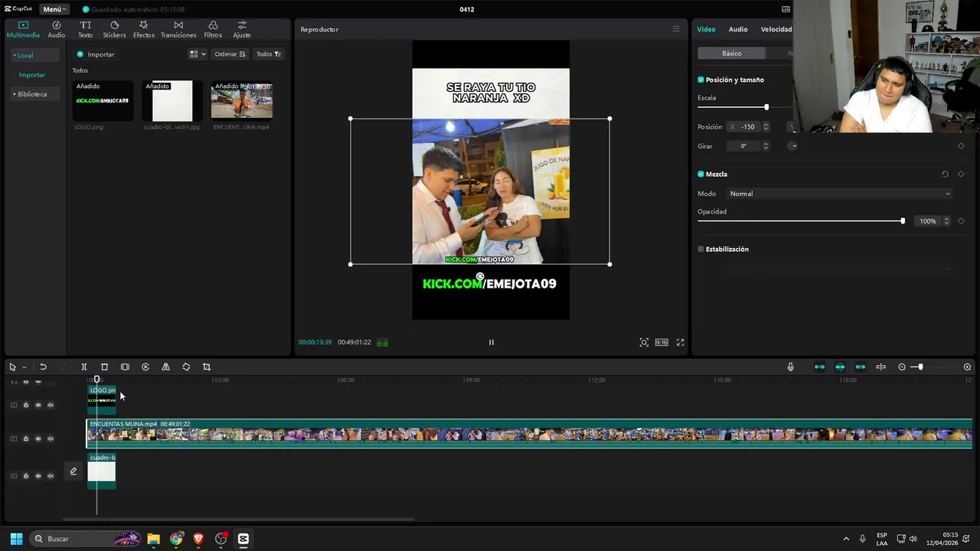Click the Posición X stepper arrows
980x551 pixels.
click(766, 127)
